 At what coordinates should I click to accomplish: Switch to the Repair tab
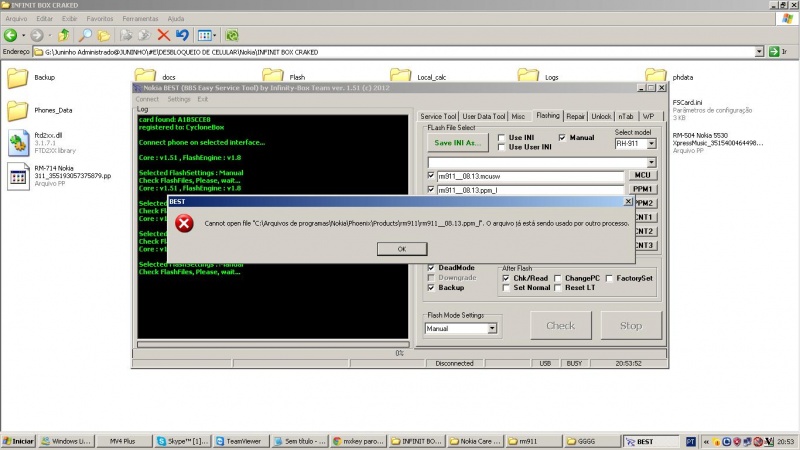tap(575, 116)
